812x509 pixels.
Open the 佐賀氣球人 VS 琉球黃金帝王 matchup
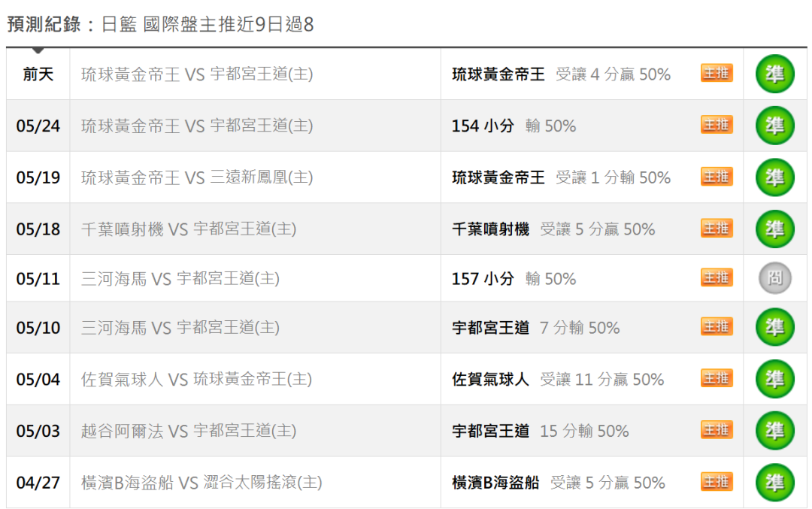click(196, 379)
